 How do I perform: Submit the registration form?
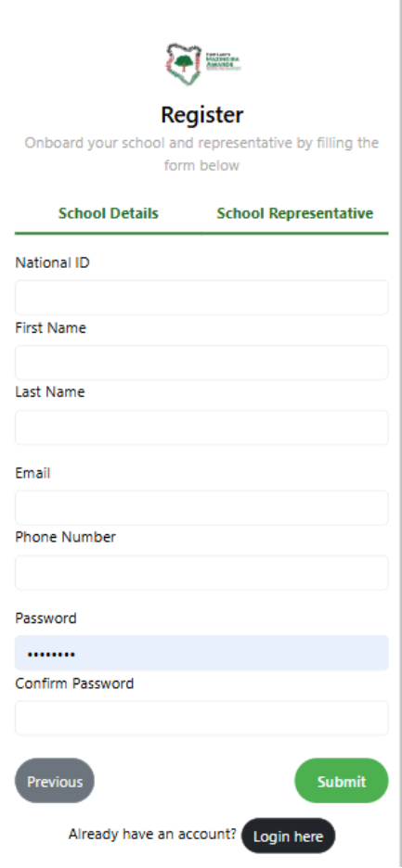(x=342, y=781)
